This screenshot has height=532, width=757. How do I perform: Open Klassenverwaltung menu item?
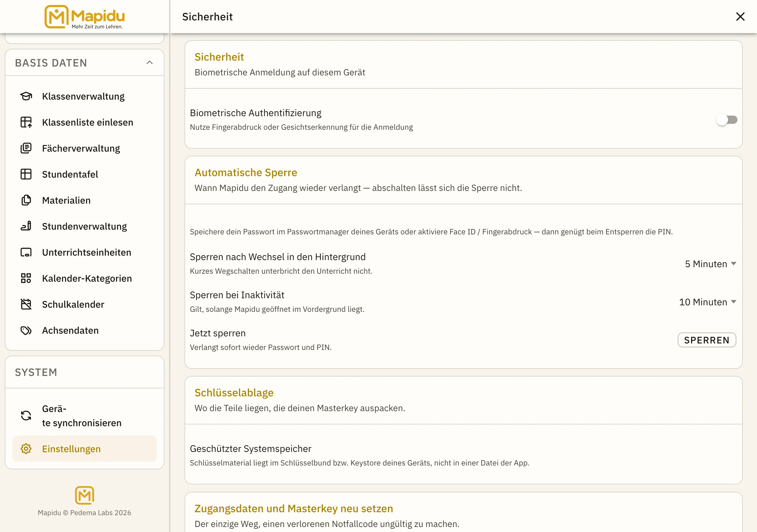click(84, 96)
